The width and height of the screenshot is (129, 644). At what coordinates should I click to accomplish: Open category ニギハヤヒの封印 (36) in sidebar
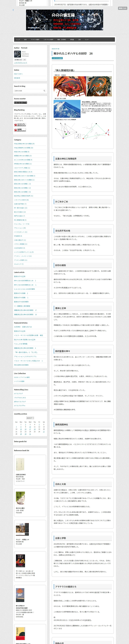[21, 200]
